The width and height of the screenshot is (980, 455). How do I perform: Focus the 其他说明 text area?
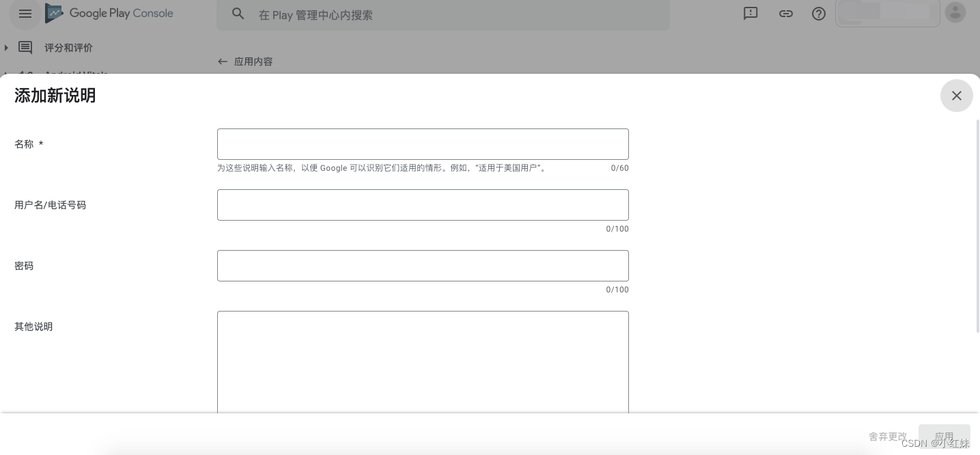click(x=423, y=362)
